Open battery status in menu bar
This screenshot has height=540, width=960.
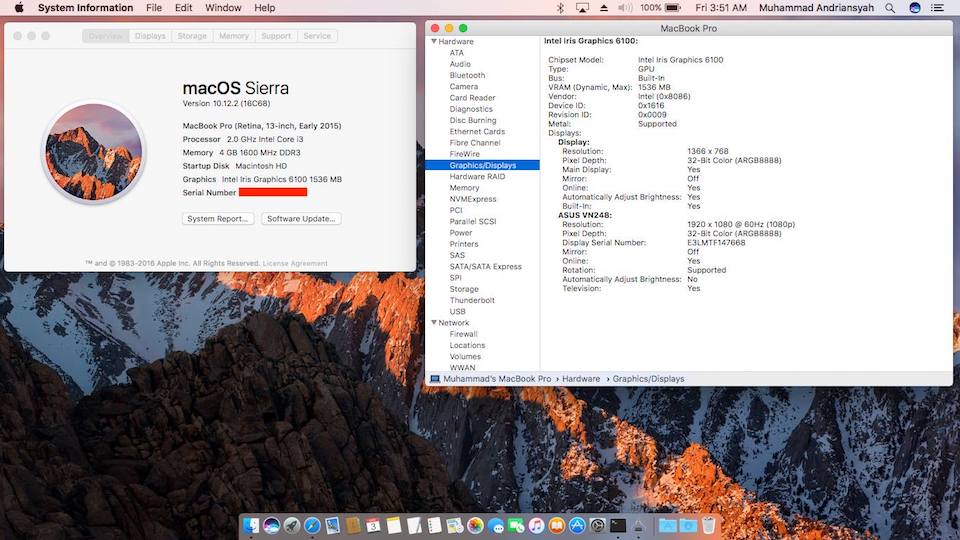pos(661,8)
